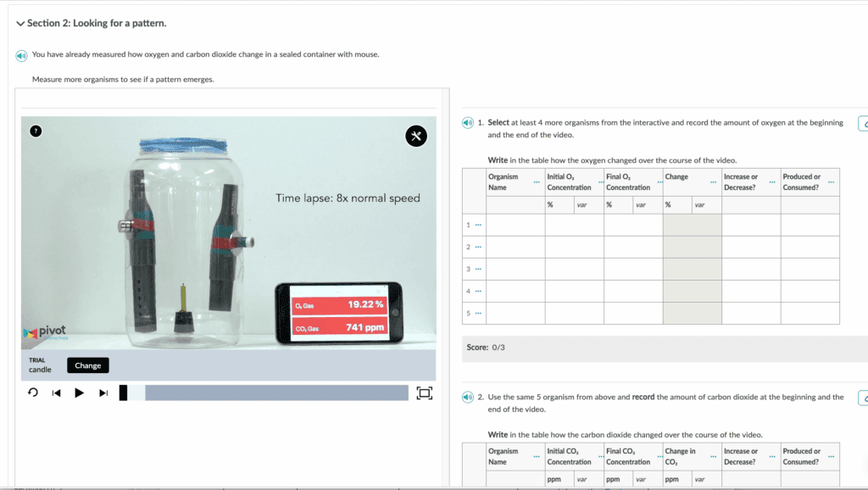
Task: Open the tools wrench icon on video
Action: (415, 136)
